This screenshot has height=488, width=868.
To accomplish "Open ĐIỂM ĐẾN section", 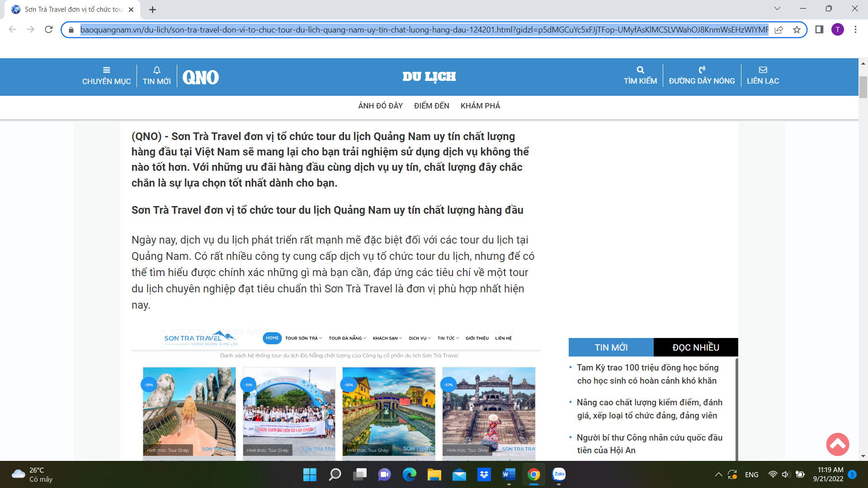I will point(431,106).
